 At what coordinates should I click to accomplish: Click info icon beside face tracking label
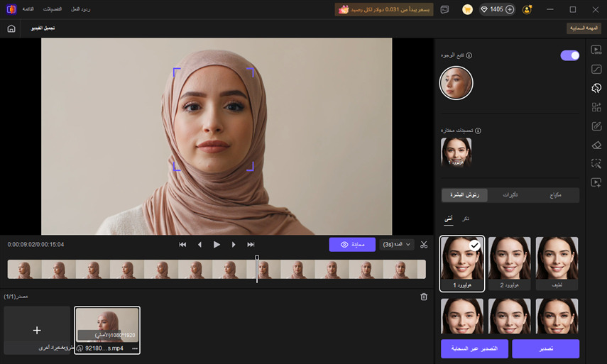pyautogui.click(x=469, y=56)
